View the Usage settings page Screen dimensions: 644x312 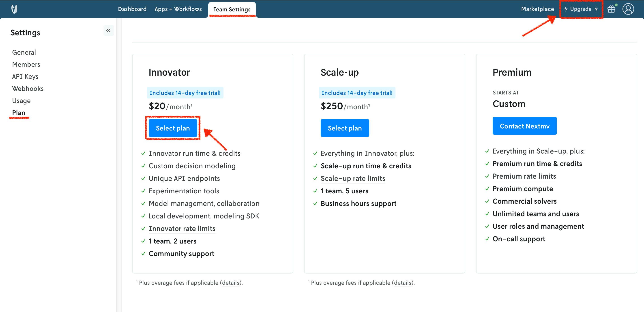click(21, 101)
